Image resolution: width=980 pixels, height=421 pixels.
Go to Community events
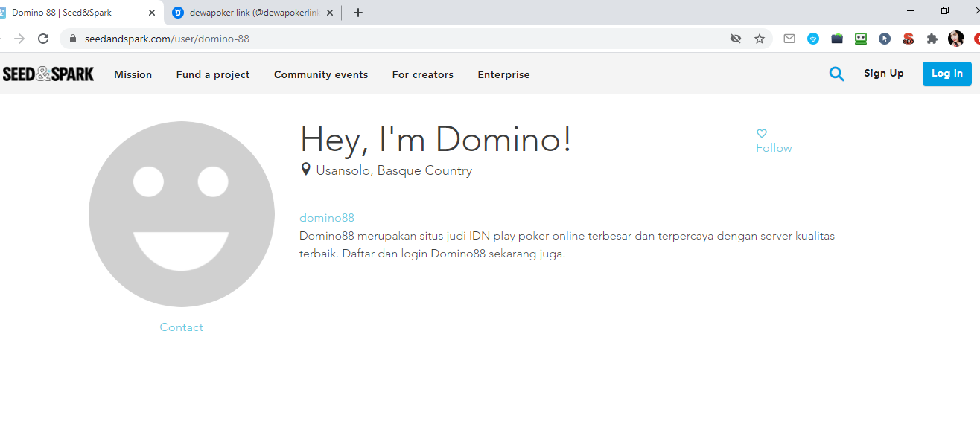[x=321, y=74]
